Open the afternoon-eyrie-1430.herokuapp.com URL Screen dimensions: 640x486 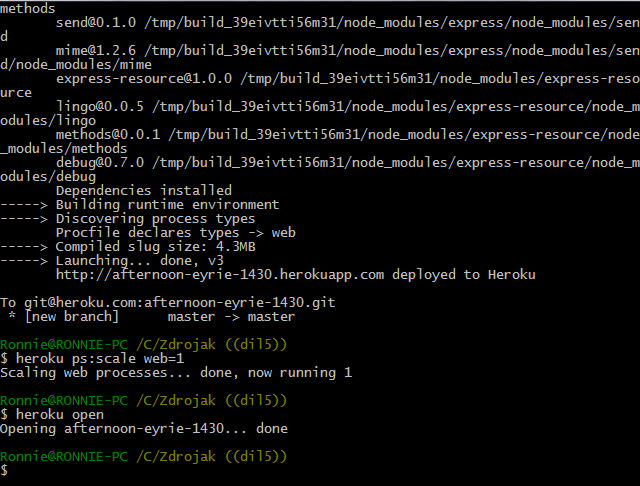pos(220,275)
